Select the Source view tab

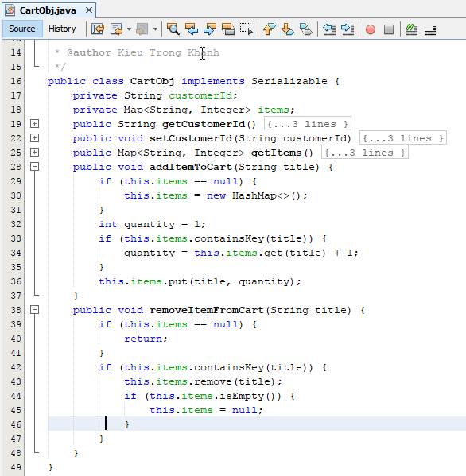22,29
